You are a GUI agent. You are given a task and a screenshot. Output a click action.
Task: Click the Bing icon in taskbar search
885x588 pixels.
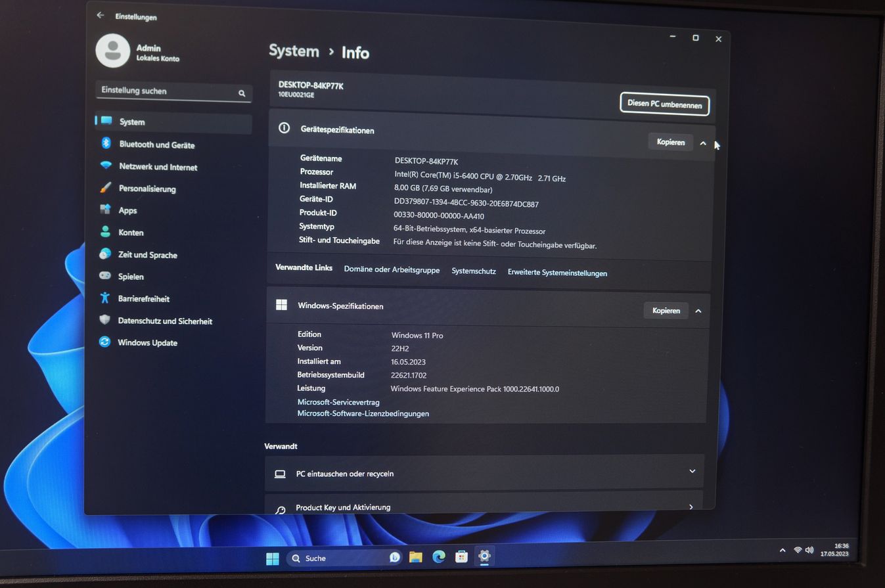[394, 557]
